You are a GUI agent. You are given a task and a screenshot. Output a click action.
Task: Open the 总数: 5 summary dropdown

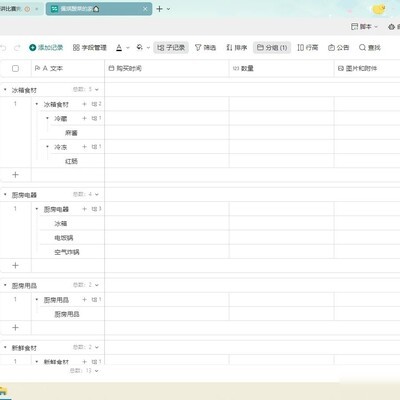(86, 90)
